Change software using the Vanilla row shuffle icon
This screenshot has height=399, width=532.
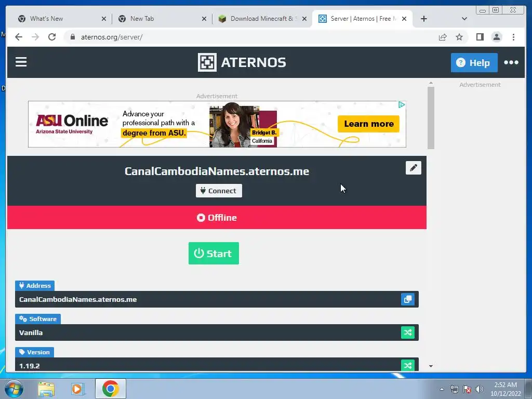(x=407, y=332)
